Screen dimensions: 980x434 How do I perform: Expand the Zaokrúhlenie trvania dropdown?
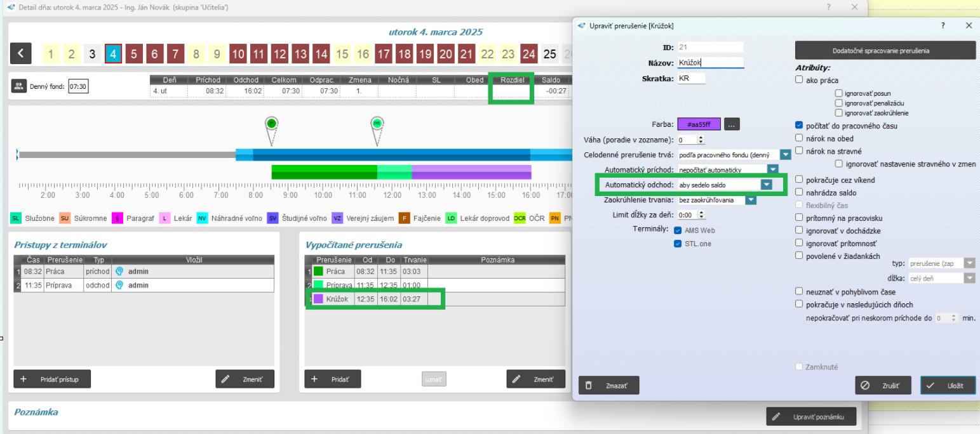[751, 201]
